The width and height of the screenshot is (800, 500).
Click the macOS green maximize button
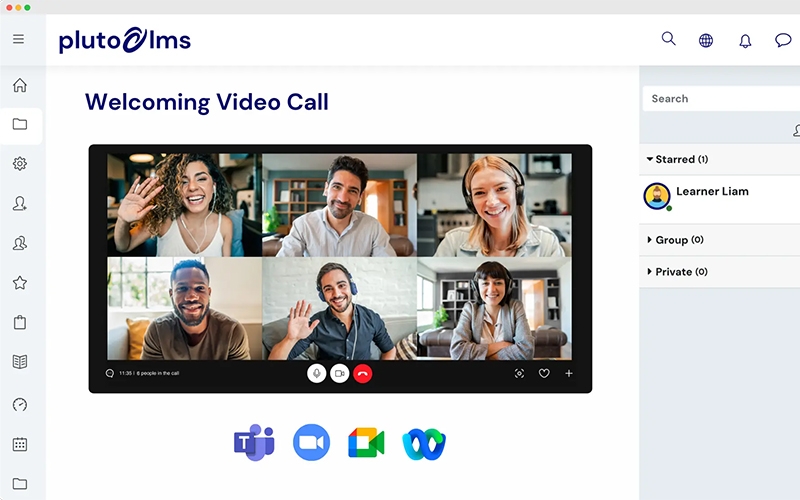[28, 8]
